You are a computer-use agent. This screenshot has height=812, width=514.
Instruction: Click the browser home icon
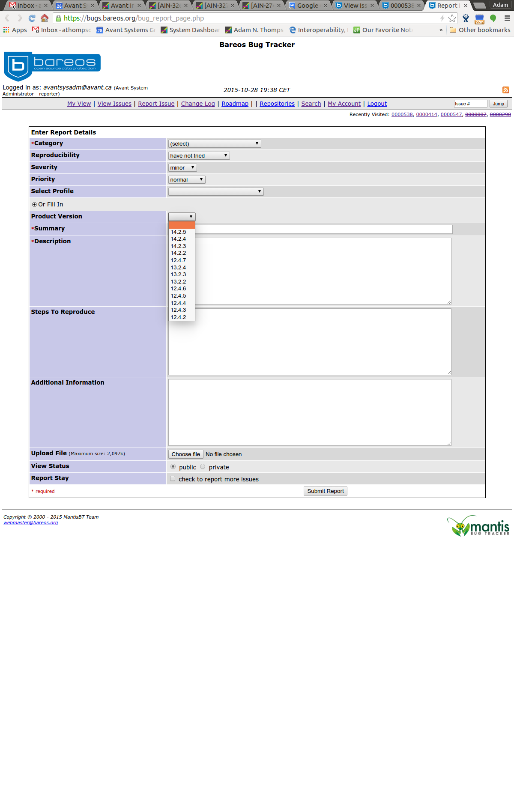pos(44,18)
